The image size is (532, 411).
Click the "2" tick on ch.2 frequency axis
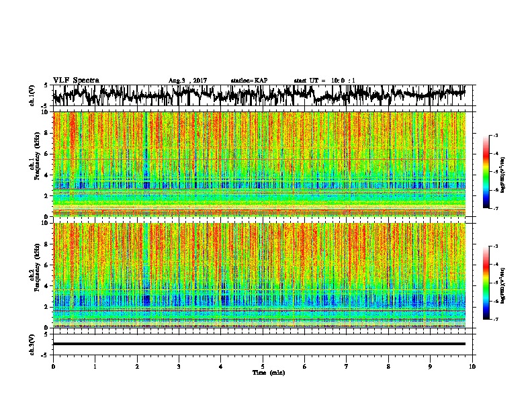click(x=47, y=307)
